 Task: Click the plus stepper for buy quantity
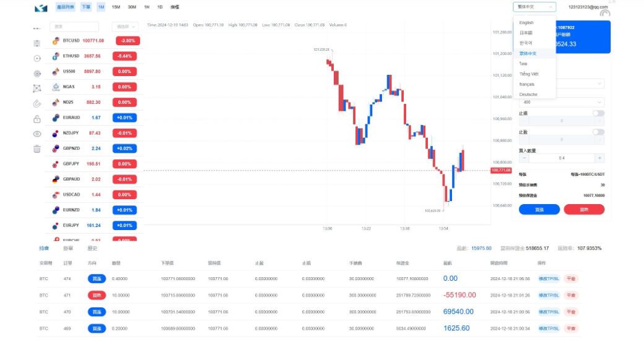pyautogui.click(x=599, y=158)
